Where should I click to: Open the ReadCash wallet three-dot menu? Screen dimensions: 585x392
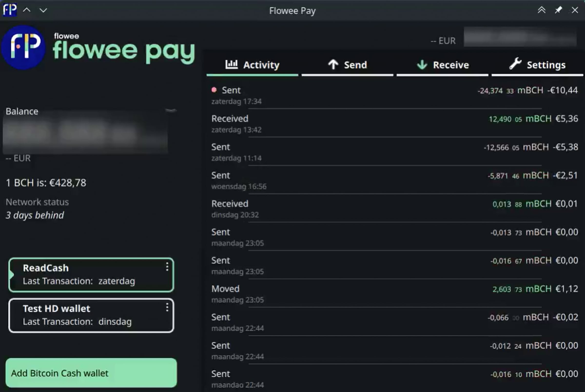[x=167, y=267]
